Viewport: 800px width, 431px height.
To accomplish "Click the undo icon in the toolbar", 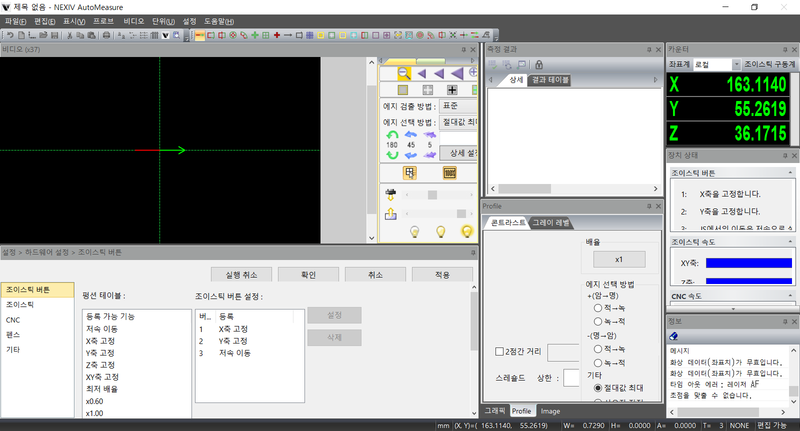I will pos(9,35).
